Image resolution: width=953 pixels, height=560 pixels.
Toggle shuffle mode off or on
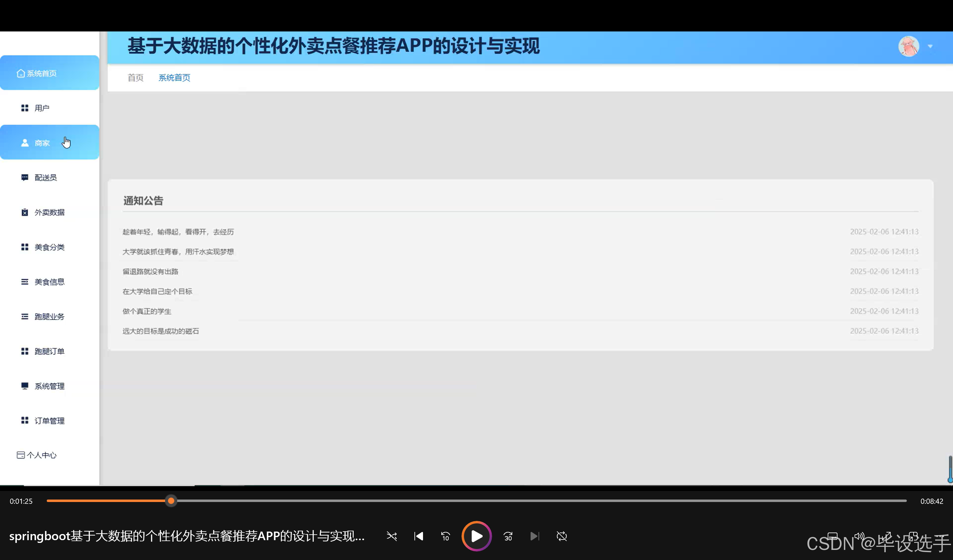click(x=392, y=536)
